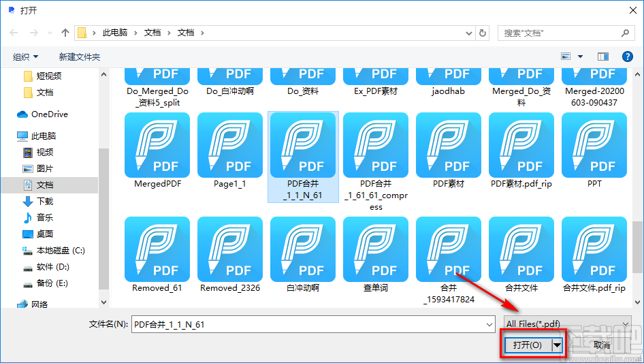Open 图片 in the navigation pane
Screen dimensions: 644x363
click(38, 168)
